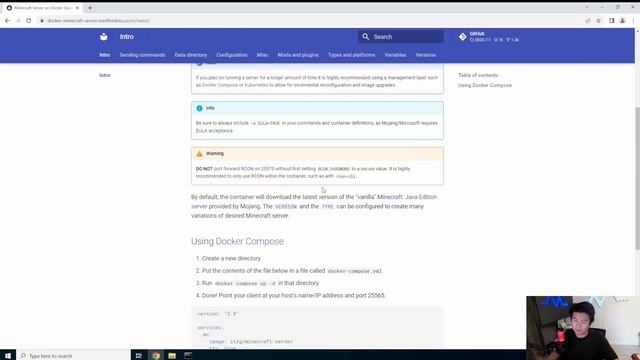640x360 pixels.
Task: Open the Versions tab
Action: [425, 55]
